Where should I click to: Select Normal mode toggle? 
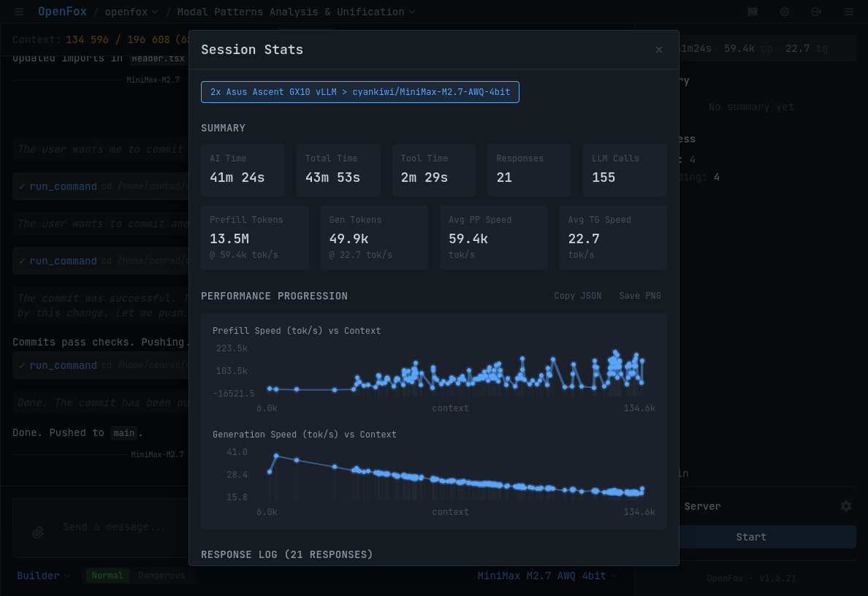coord(107,576)
